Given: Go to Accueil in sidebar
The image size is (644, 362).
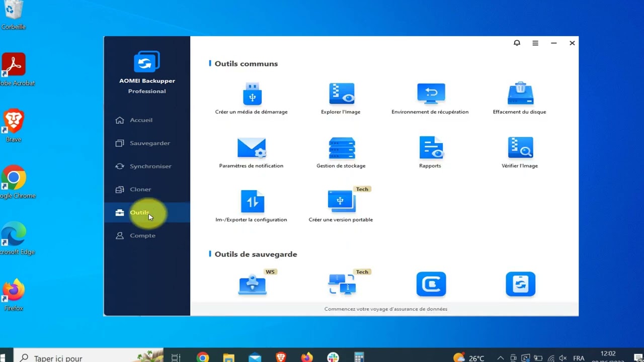Looking at the screenshot, I should (147, 120).
